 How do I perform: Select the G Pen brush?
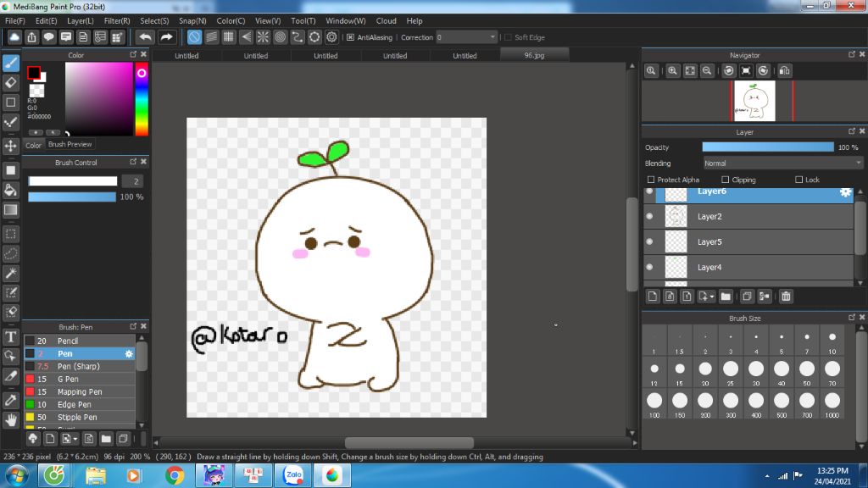click(80, 379)
